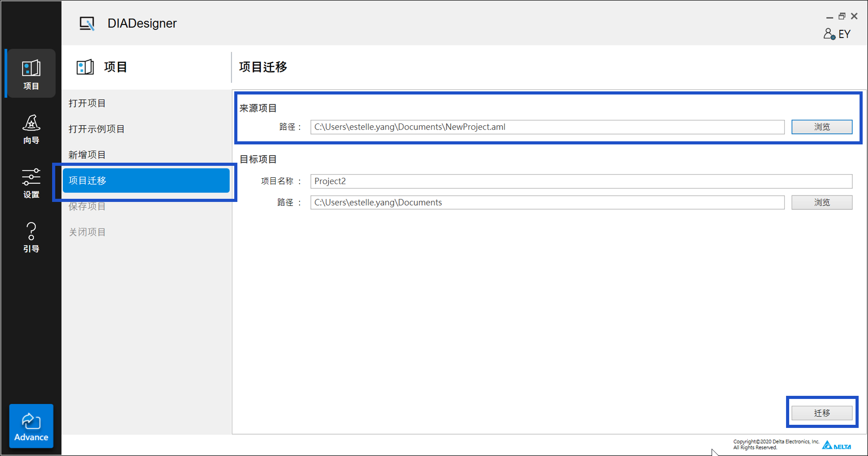Click the Delta logo in footer
This screenshot has width=868, height=456.
point(836,445)
